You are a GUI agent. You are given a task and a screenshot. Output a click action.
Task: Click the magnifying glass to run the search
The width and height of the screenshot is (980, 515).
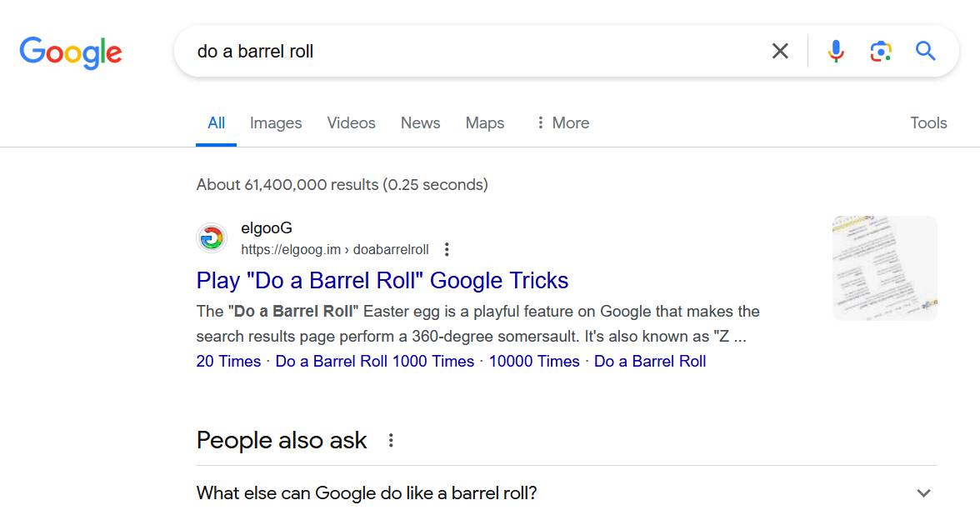tap(925, 51)
